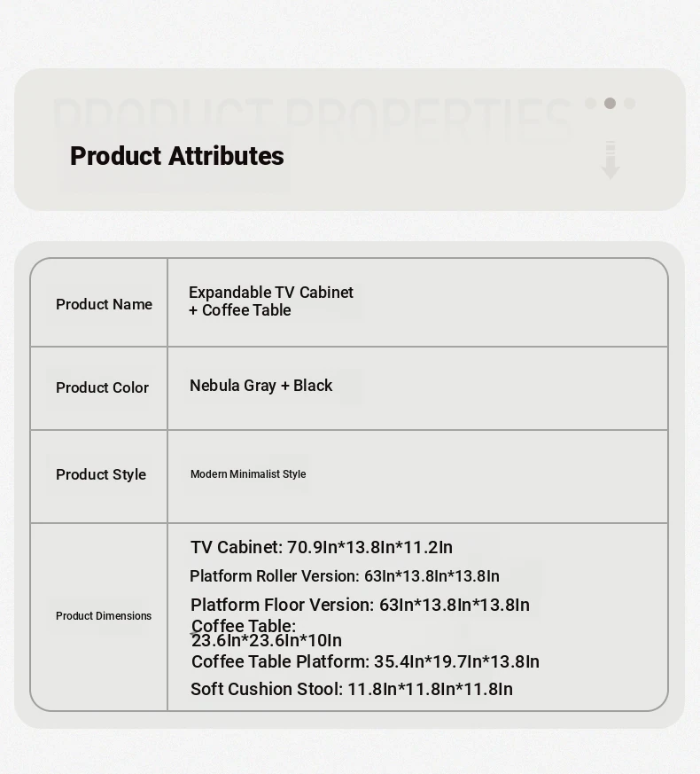The image size is (700, 774).
Task: Click the Platform Floor Version dimensions line
Action: tap(360, 605)
